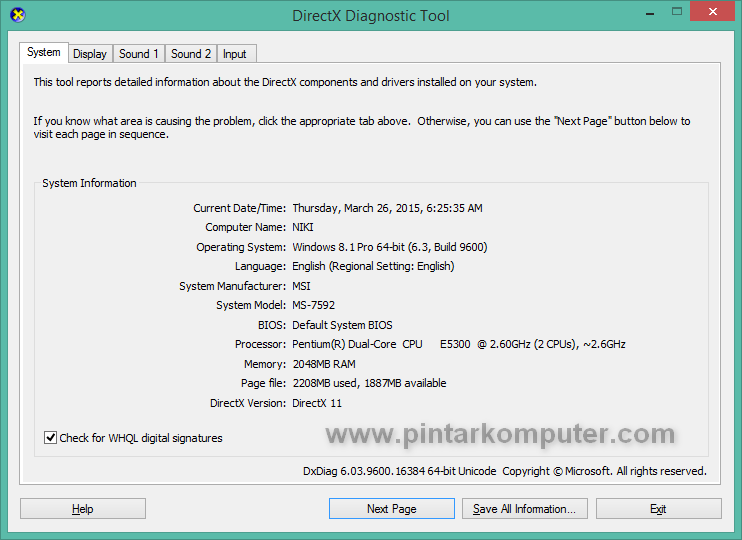
Task: Click the computer name value 'NIKI'
Action: pos(303,227)
